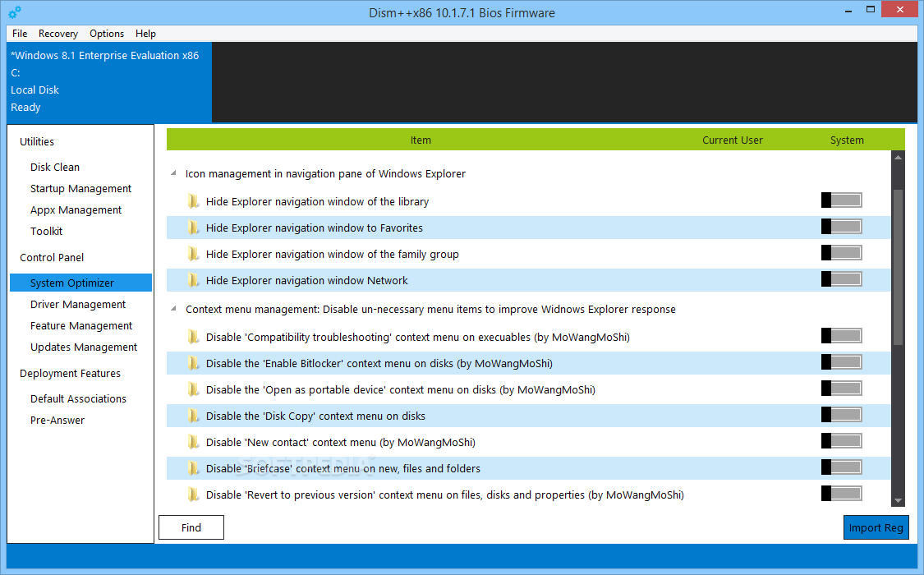Click the Import Reg button

[x=876, y=528]
